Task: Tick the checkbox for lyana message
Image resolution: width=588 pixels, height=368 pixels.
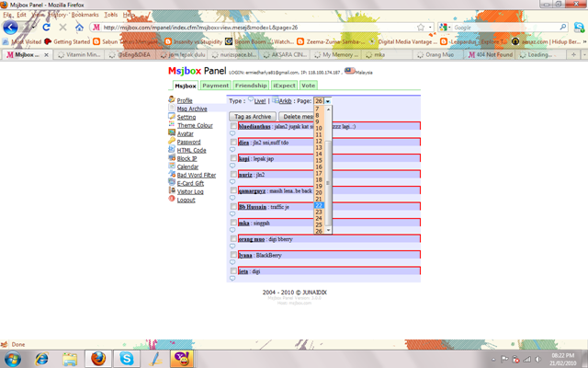Action: pos(233,255)
